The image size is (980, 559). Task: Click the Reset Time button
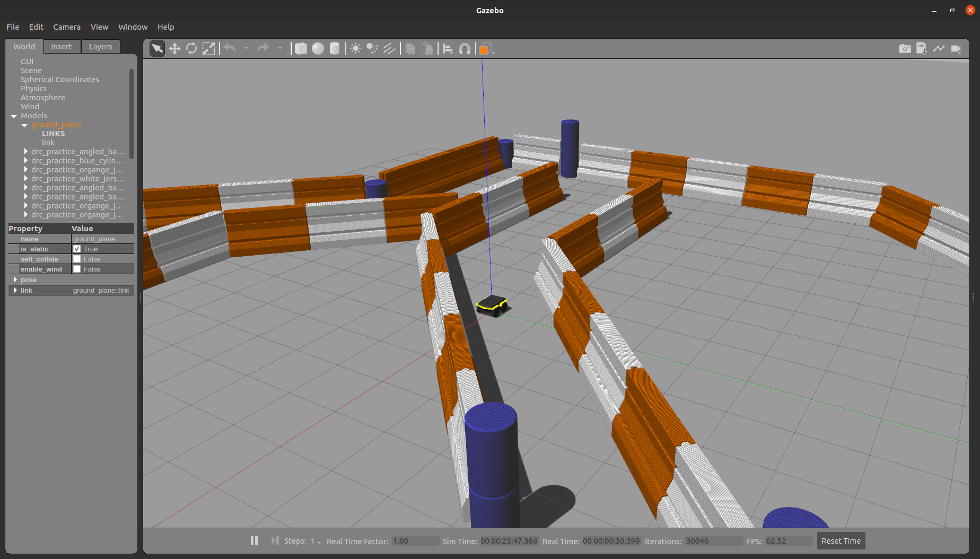click(x=841, y=540)
